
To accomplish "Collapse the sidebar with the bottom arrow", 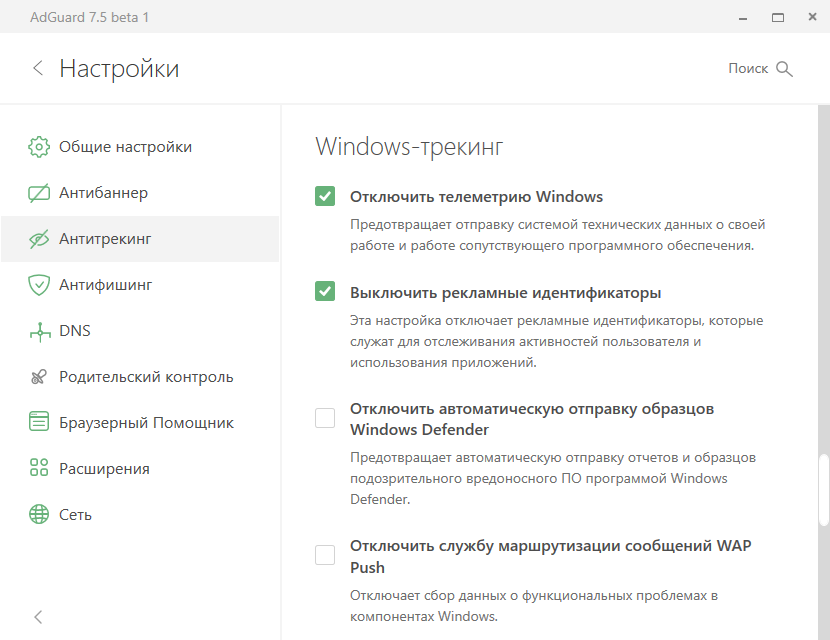I will [38, 617].
